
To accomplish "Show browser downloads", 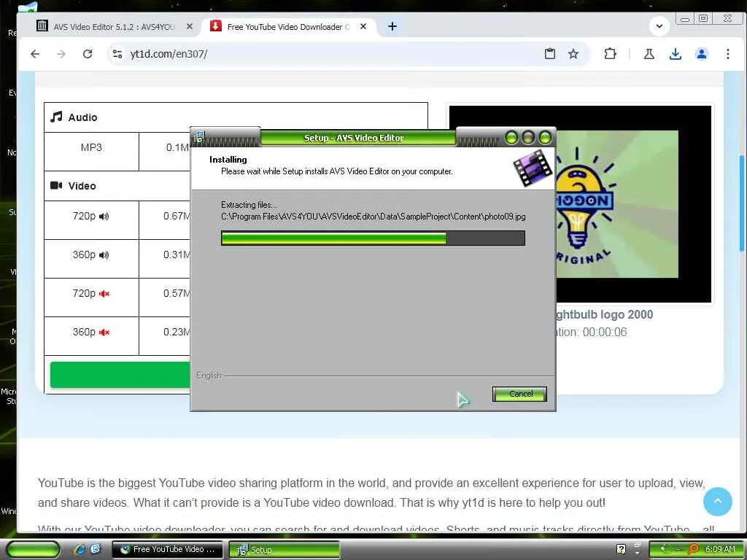I will point(675,54).
